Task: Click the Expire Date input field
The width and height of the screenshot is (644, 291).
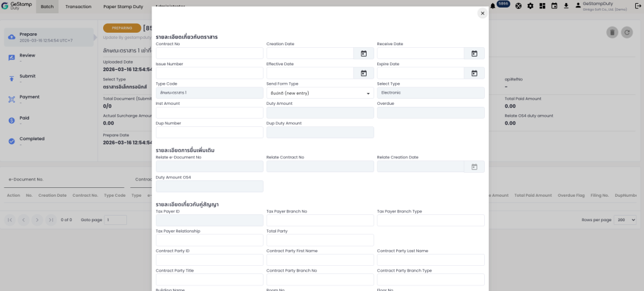Action: (421, 73)
